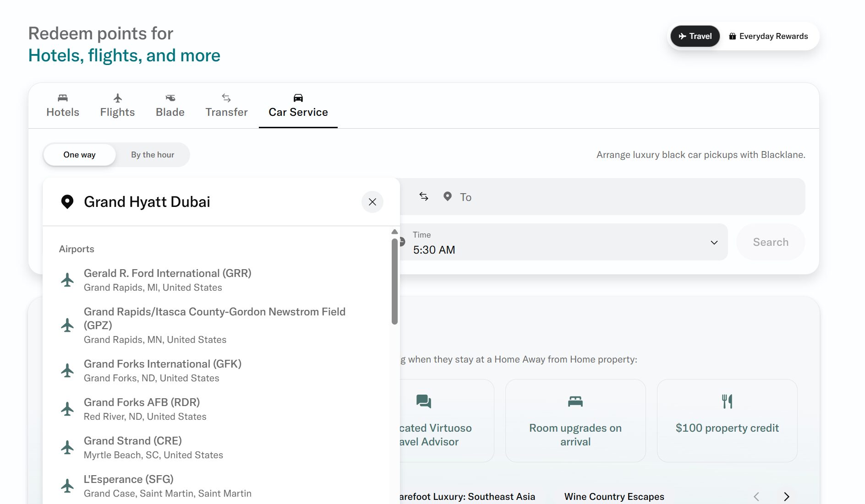Viewport: 865px width, 504px height.
Task: Click the suggestions list scrollbar thumb
Action: pos(394,281)
